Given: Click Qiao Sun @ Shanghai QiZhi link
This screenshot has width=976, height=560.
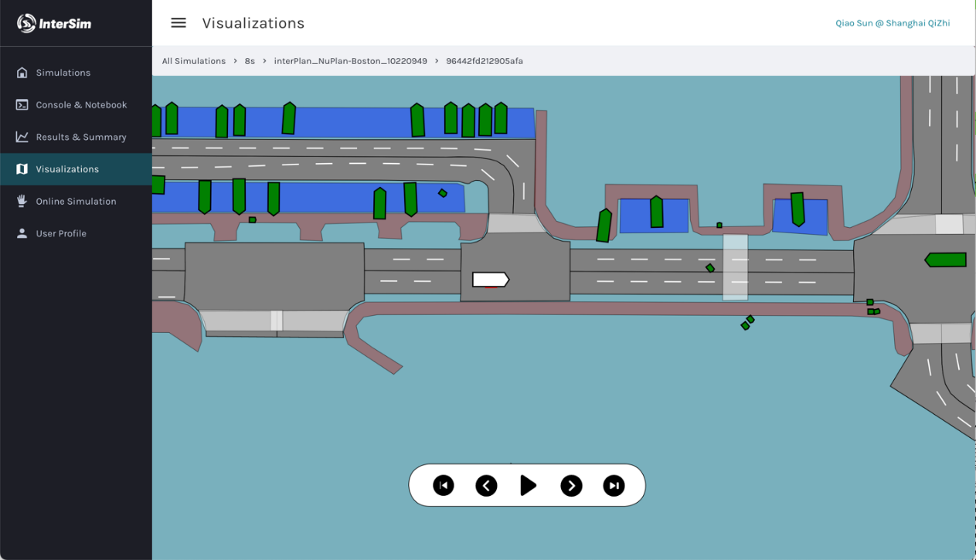Looking at the screenshot, I should click(893, 23).
